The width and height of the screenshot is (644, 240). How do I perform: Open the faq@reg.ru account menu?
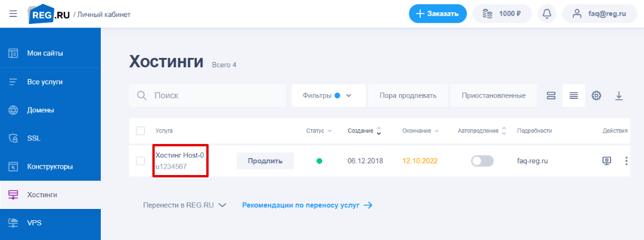599,13
